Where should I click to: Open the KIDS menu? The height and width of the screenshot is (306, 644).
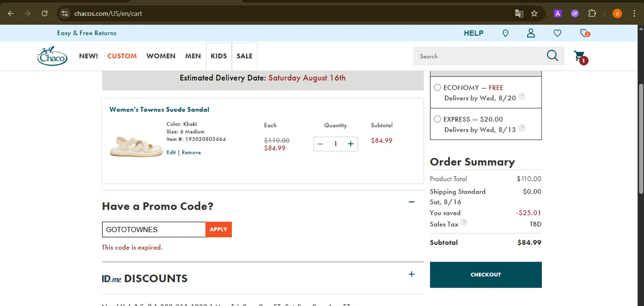point(219,56)
